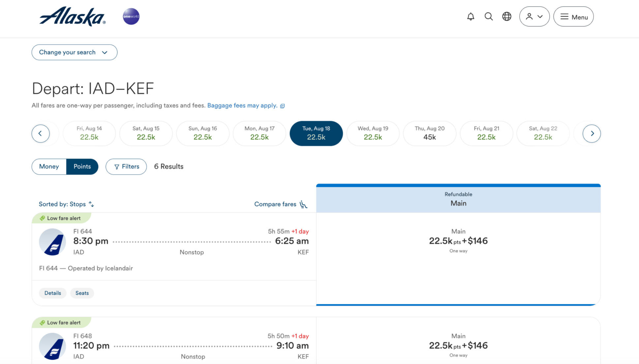The height and width of the screenshot is (364, 639).
Task: Expand the Change your search dropdown
Action: 75,52
